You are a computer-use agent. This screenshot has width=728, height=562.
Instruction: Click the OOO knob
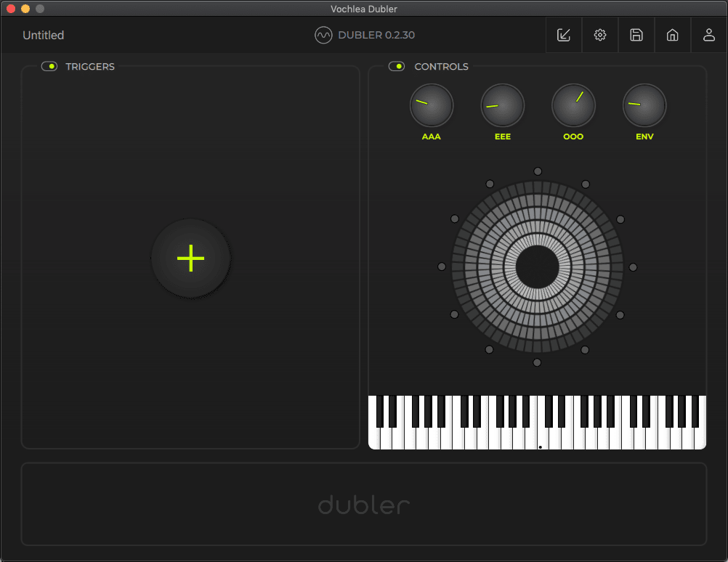point(573,105)
